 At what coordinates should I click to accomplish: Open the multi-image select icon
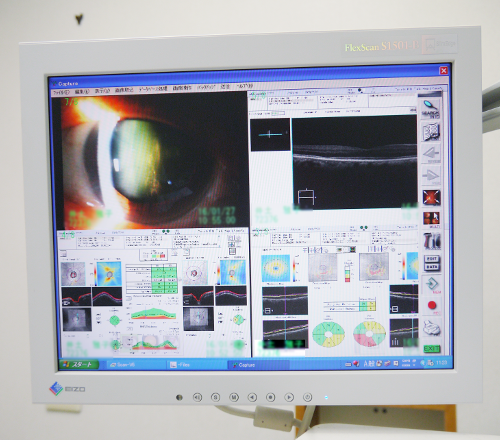(x=432, y=219)
